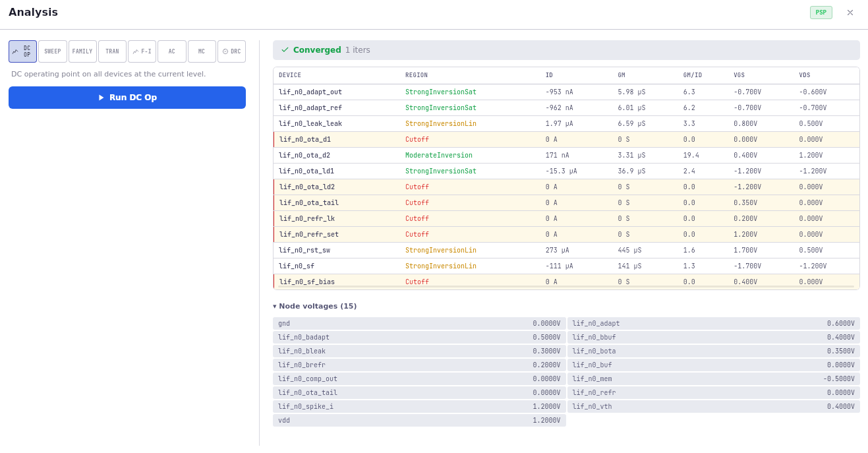Select the lif_n0_adapt_ref device row
The image size is (868, 453).
(x=566, y=108)
